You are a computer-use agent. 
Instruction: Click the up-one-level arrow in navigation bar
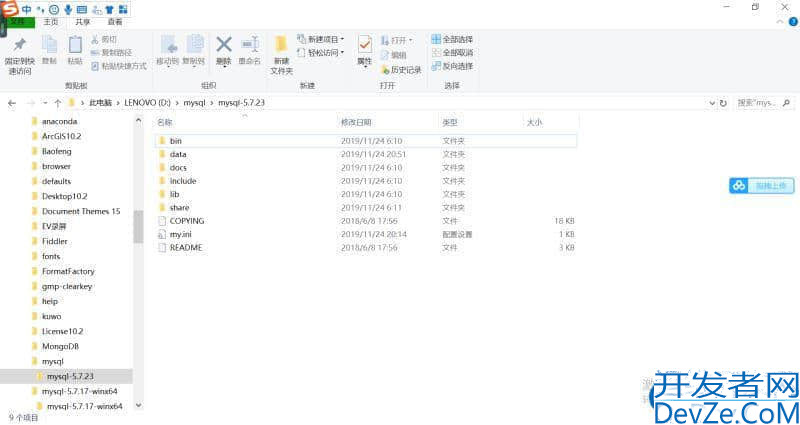58,103
